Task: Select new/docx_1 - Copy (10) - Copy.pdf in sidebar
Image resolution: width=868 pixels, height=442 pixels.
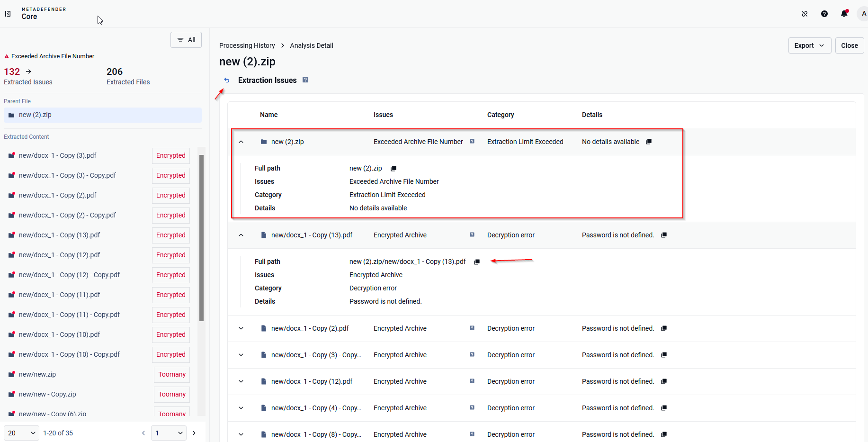Action: pyautogui.click(x=69, y=354)
